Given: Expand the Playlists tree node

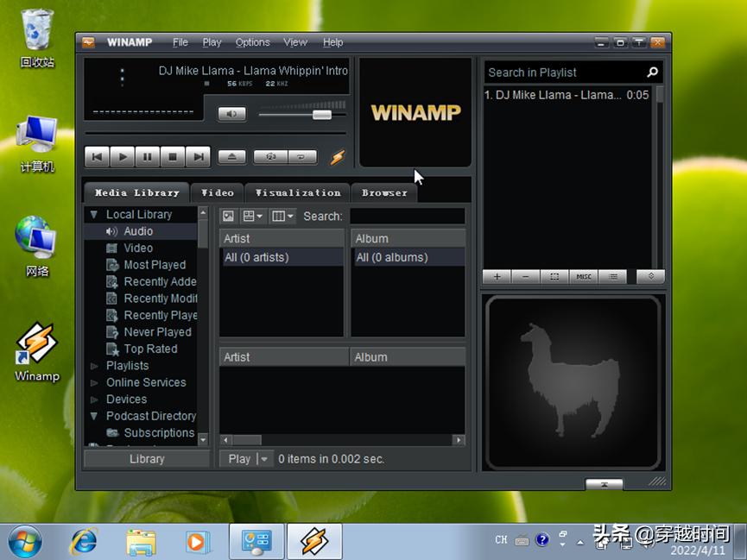Looking at the screenshot, I should point(94,366).
